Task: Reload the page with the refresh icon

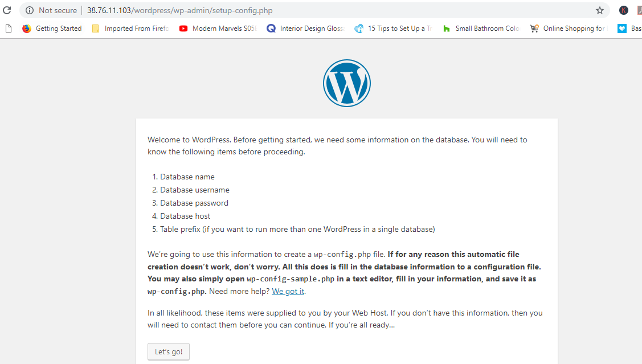Action: pyautogui.click(x=7, y=10)
